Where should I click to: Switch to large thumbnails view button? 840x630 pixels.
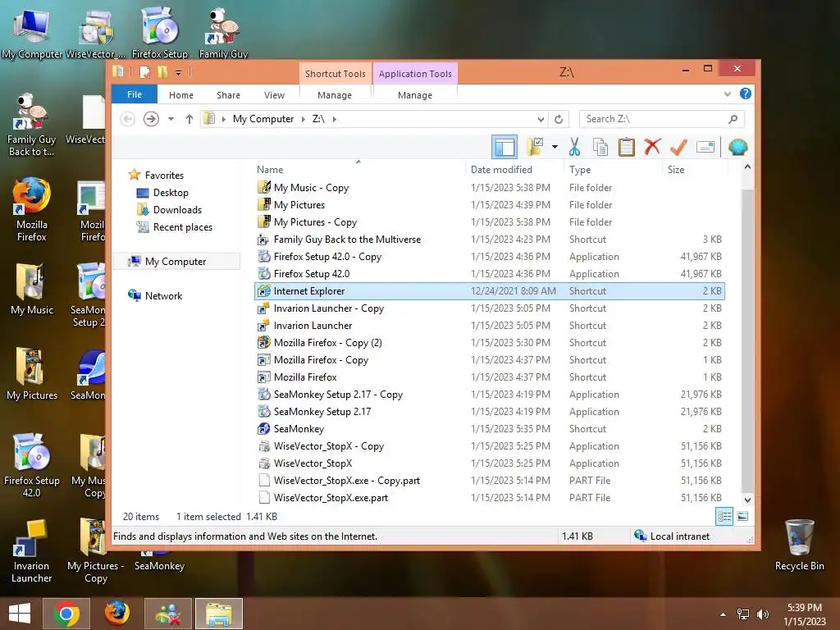pos(742,517)
